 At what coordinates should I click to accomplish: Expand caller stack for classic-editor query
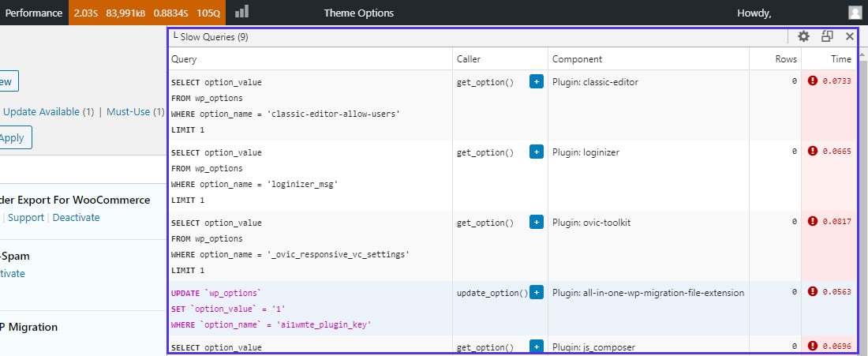pos(537,81)
